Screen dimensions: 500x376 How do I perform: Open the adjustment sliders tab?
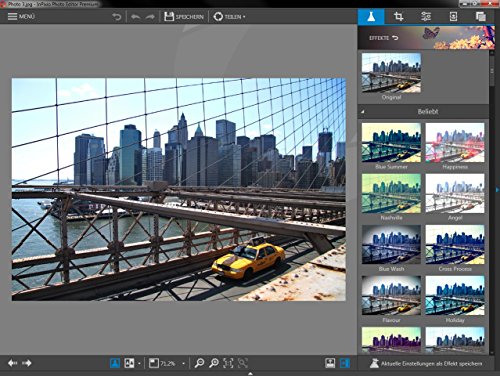[426, 16]
